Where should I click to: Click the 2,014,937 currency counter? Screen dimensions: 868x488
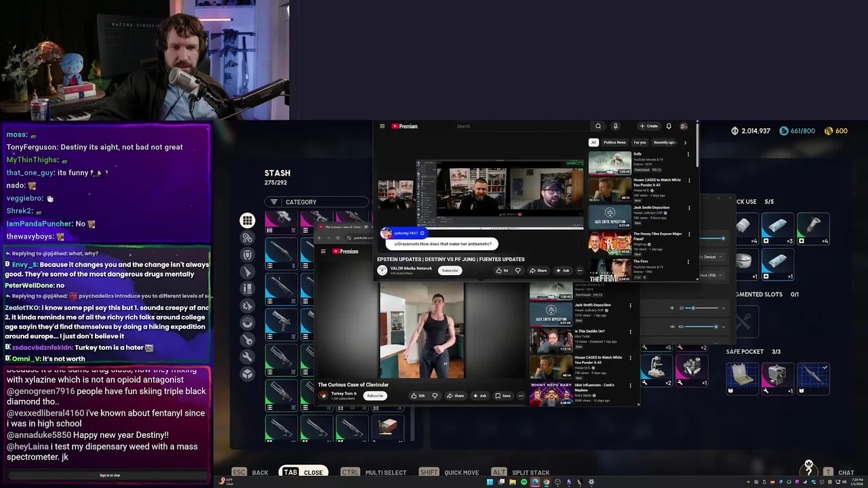tap(751, 131)
